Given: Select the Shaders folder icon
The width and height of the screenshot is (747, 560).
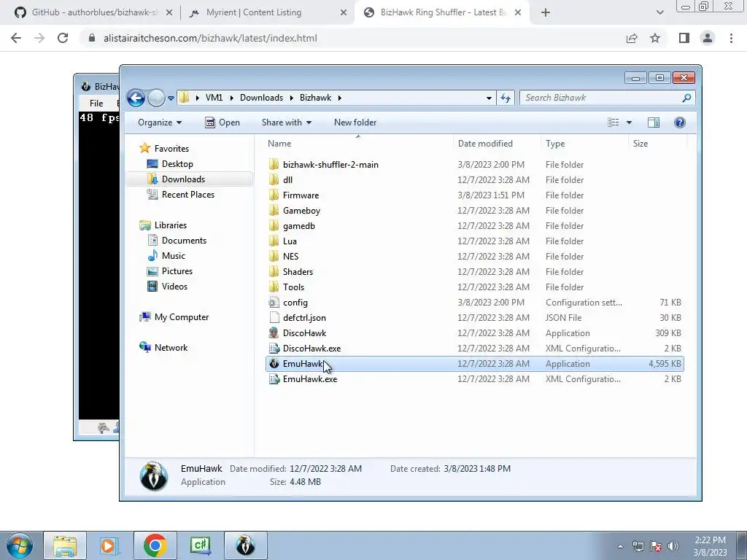Looking at the screenshot, I should click(x=274, y=272).
